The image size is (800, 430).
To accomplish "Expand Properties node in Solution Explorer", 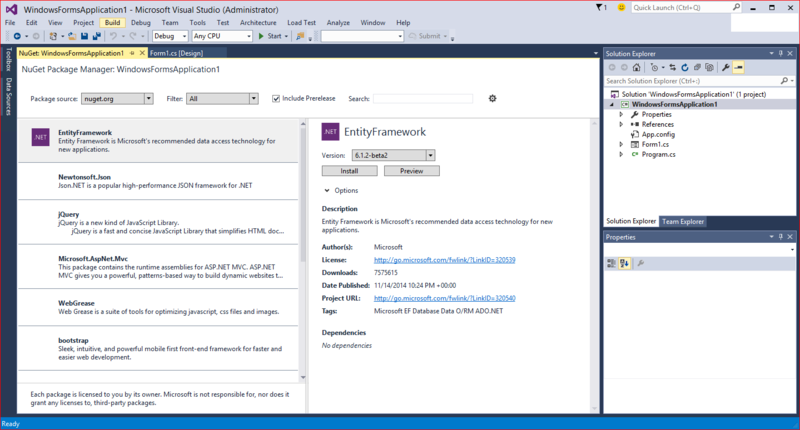I will (621, 114).
